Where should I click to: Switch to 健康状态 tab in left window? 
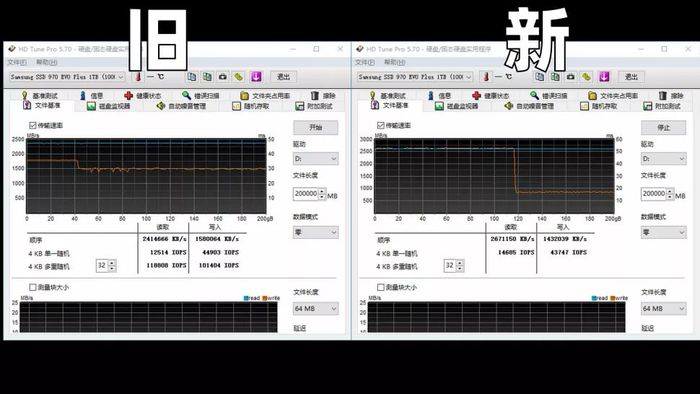tap(143, 95)
